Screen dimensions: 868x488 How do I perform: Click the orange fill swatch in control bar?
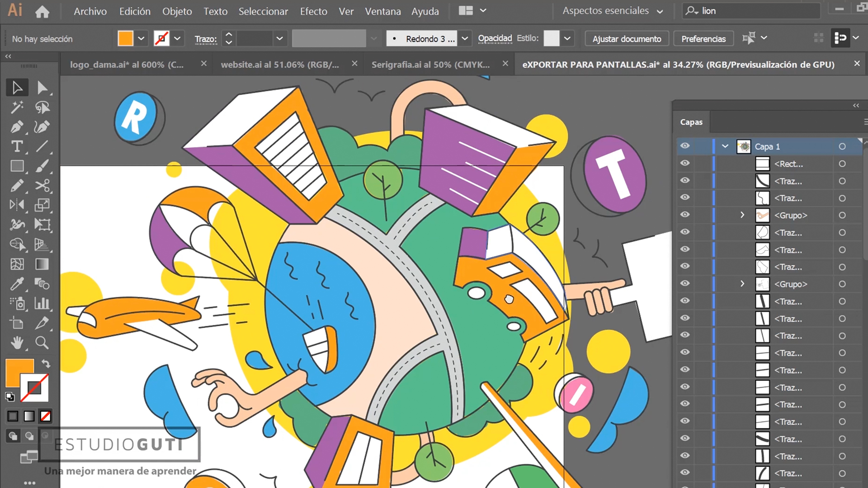(x=126, y=39)
